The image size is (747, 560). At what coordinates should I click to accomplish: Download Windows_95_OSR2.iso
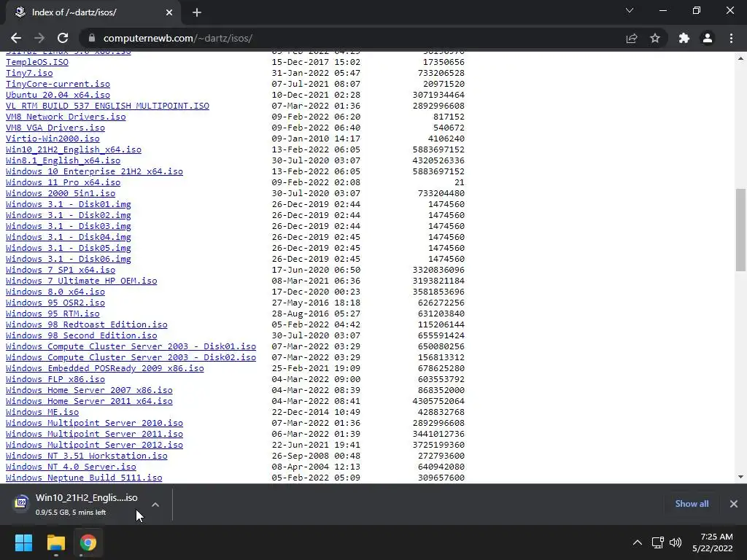(55, 303)
